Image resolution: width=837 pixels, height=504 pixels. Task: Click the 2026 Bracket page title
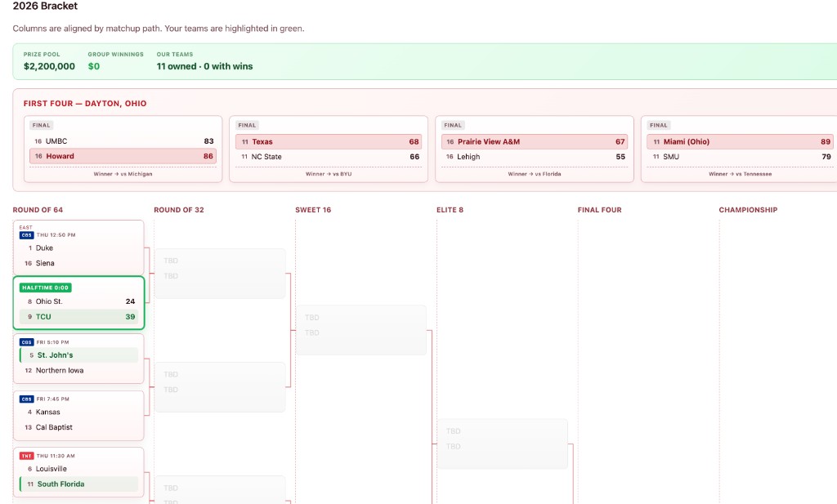44,7
